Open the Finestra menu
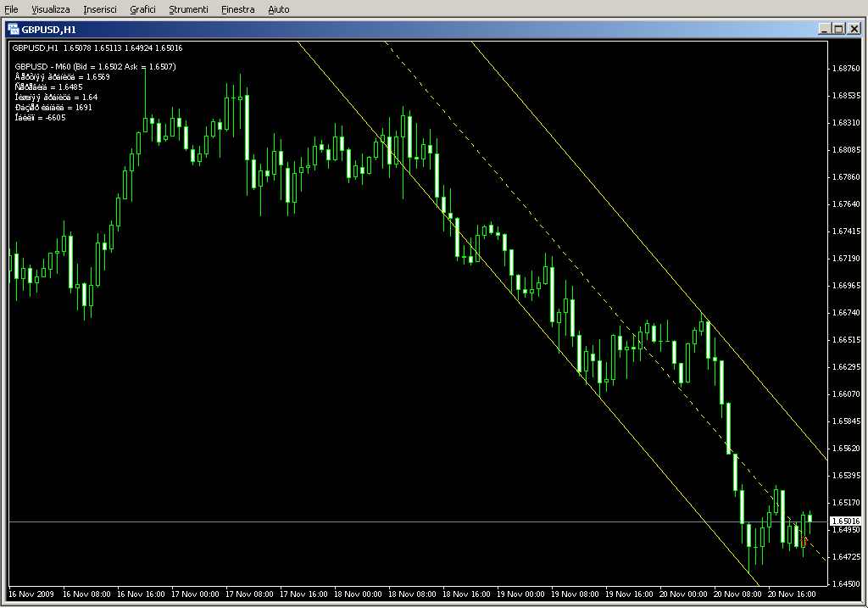The width and height of the screenshot is (868, 608). [x=237, y=9]
